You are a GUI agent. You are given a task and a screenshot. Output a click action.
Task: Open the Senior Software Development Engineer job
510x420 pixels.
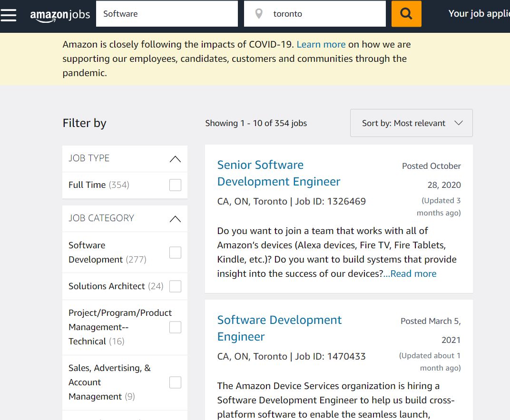[x=279, y=173]
